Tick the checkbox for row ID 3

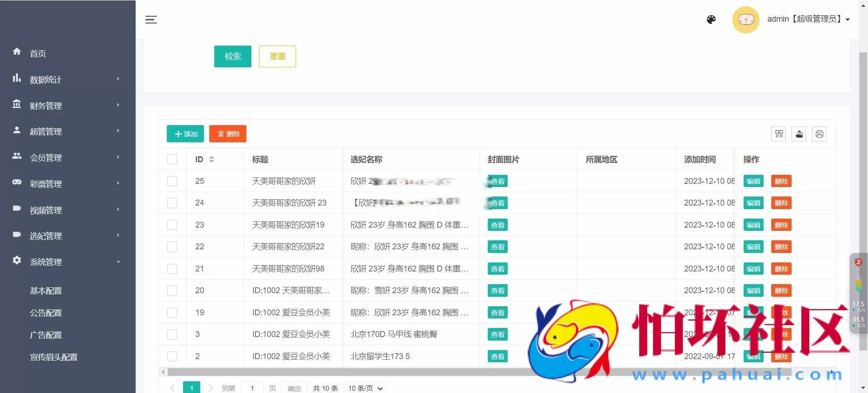pyautogui.click(x=172, y=334)
